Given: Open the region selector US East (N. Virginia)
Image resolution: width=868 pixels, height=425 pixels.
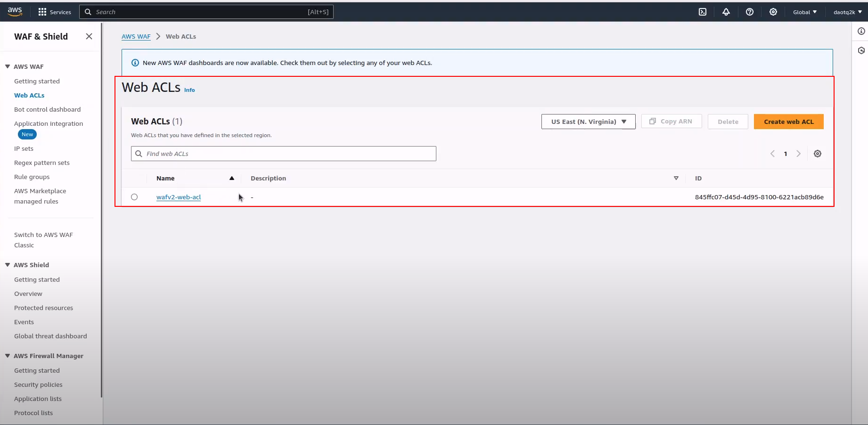Looking at the screenshot, I should (x=588, y=122).
